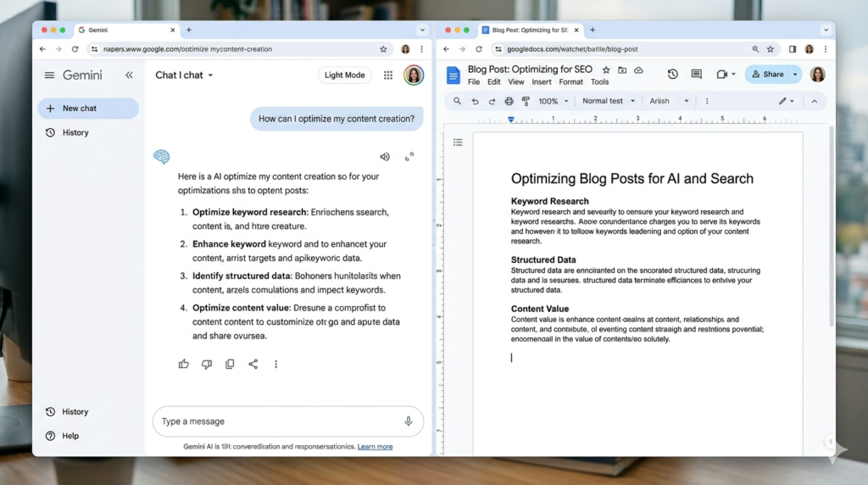Screen dimensions: 868x485
Task: Star the Blog Post document
Action: pyautogui.click(x=606, y=70)
